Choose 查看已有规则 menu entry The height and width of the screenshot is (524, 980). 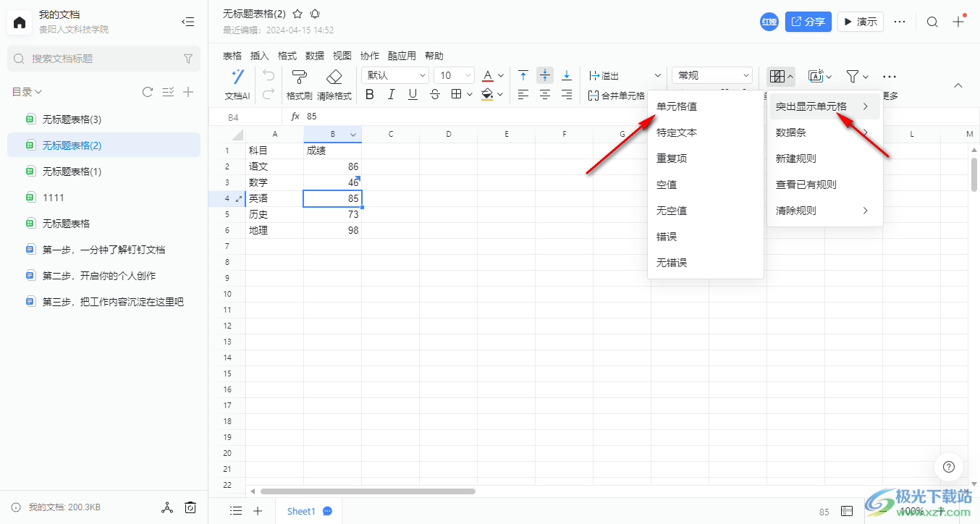coord(825,185)
